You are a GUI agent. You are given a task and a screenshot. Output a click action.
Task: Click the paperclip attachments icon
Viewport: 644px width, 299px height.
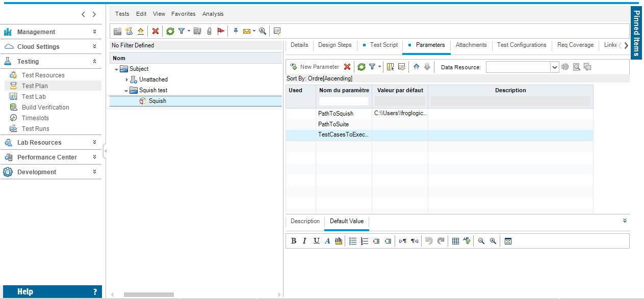[209, 31]
